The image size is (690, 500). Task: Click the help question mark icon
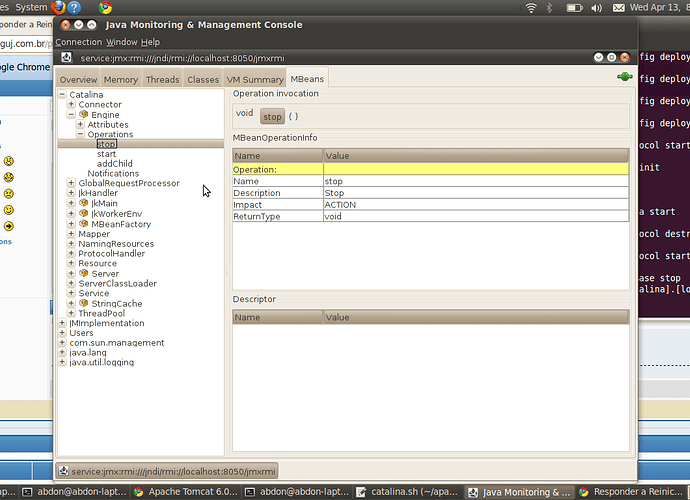point(74,7)
